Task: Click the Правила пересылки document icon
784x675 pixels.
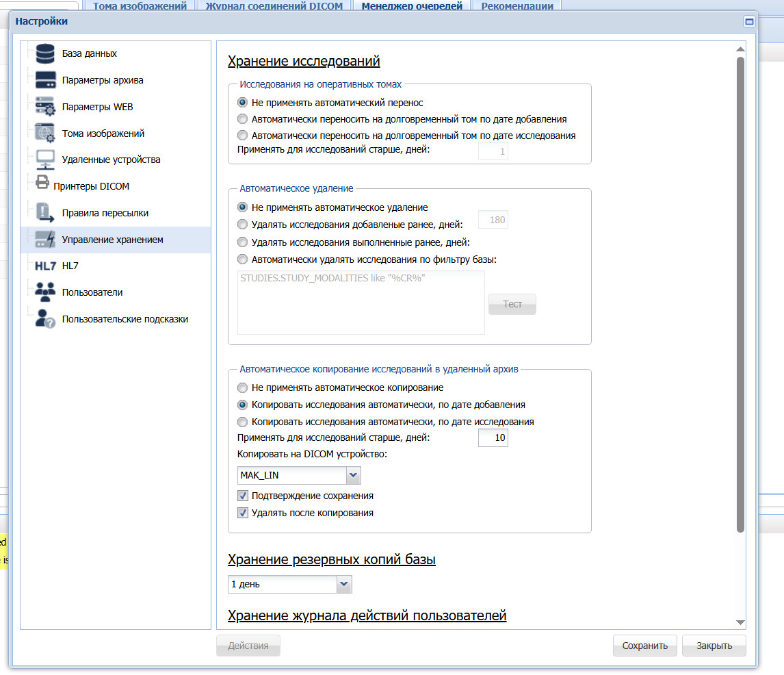Action: 45,213
